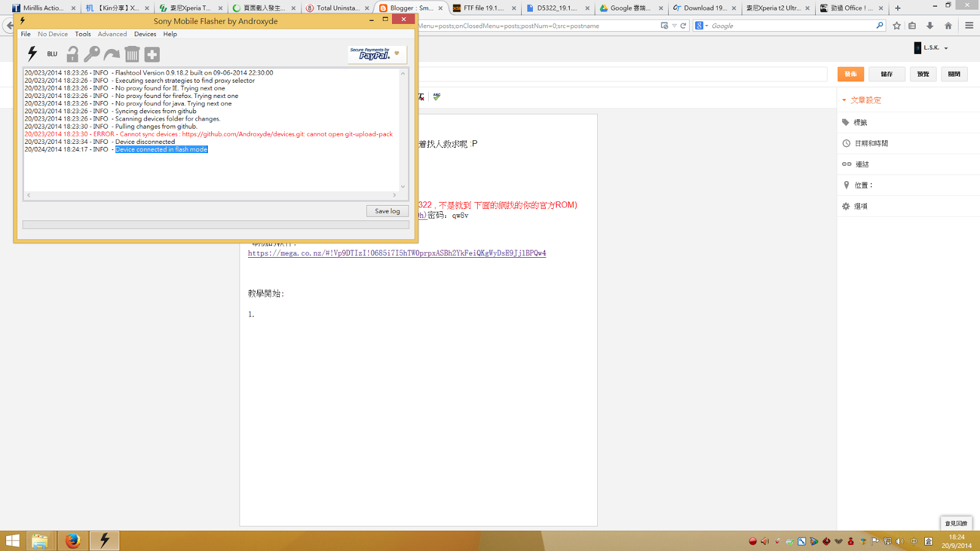
Task: Click the curved arrow icon in Flasher
Action: (x=111, y=54)
